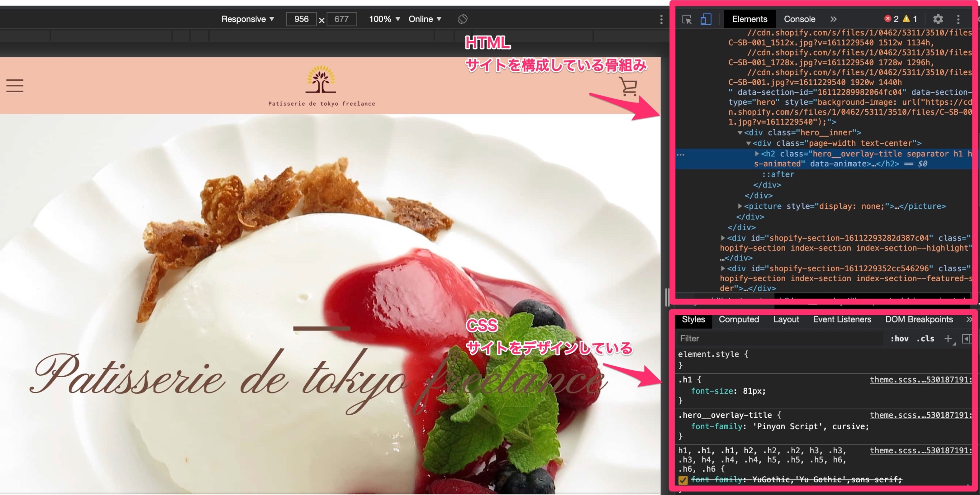
Task: Click the new style rule plus icon
Action: tap(948, 339)
